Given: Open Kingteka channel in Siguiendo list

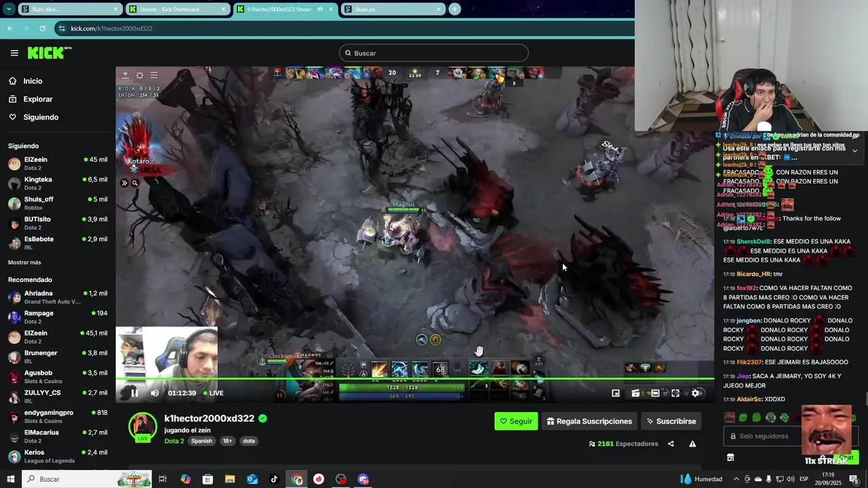Looking at the screenshot, I should [x=58, y=183].
